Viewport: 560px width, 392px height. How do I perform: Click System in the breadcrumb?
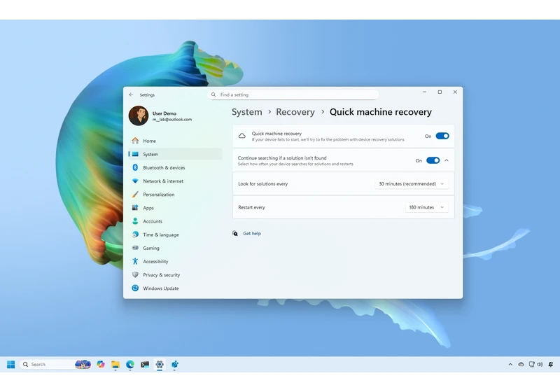(247, 112)
